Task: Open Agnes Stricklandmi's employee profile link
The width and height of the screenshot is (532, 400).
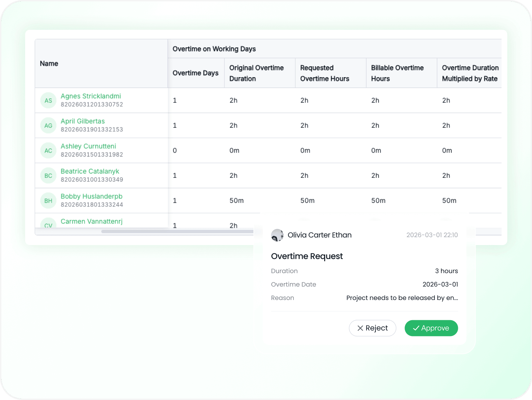Action: coord(91,96)
